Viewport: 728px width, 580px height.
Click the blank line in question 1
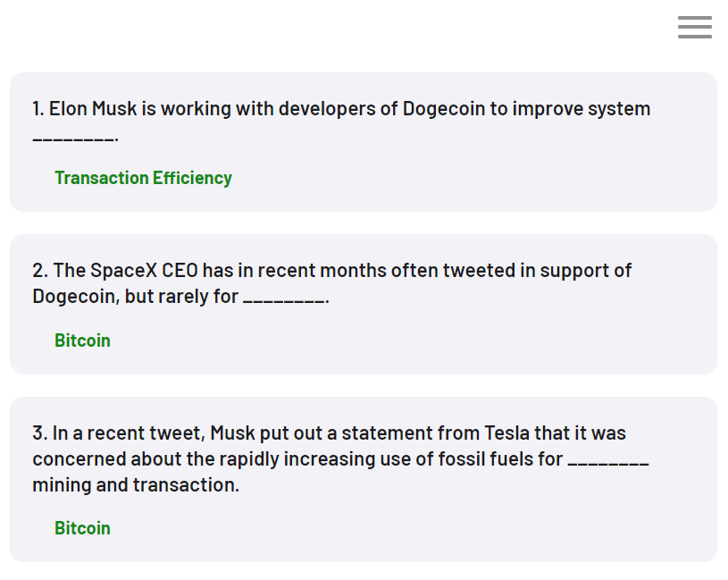pos(75,138)
